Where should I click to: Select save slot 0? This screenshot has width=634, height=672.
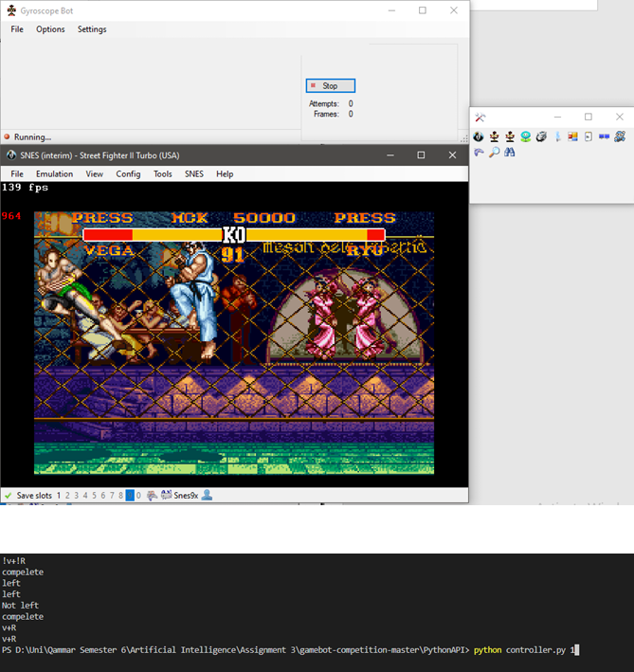(x=138, y=496)
